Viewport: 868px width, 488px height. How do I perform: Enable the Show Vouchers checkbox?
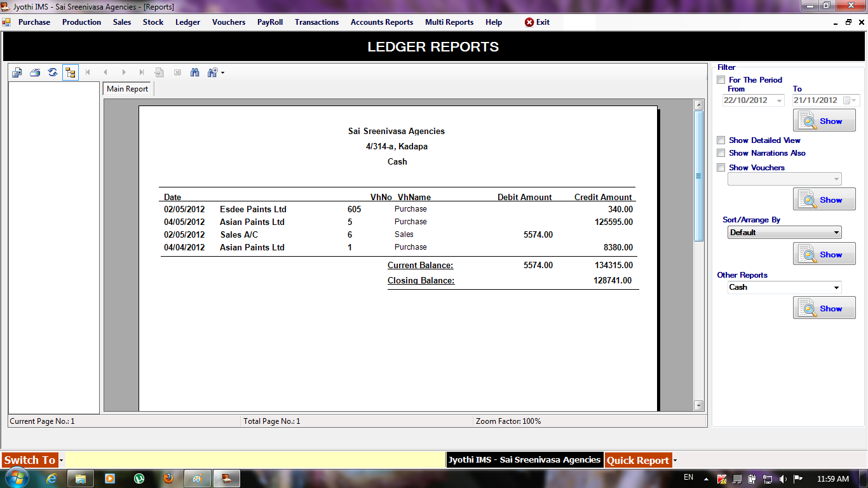(x=721, y=168)
